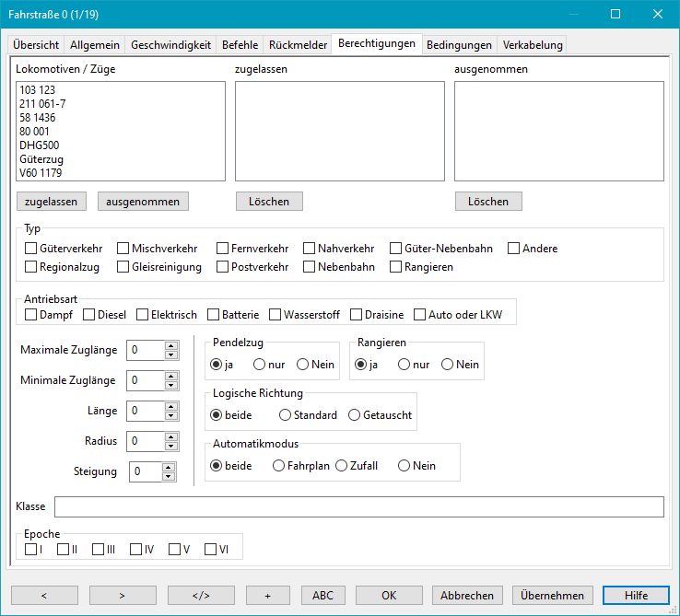The width and height of the screenshot is (680, 616).
Task: Switch to the Bedingungen tab
Action: (x=459, y=44)
